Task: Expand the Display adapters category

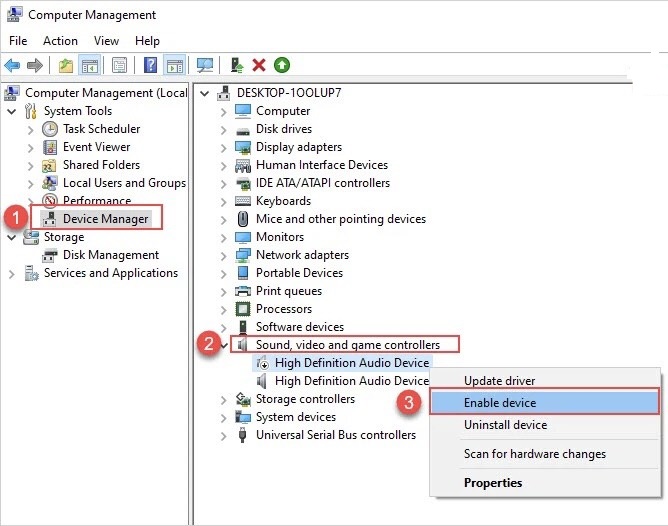Action: click(223, 148)
